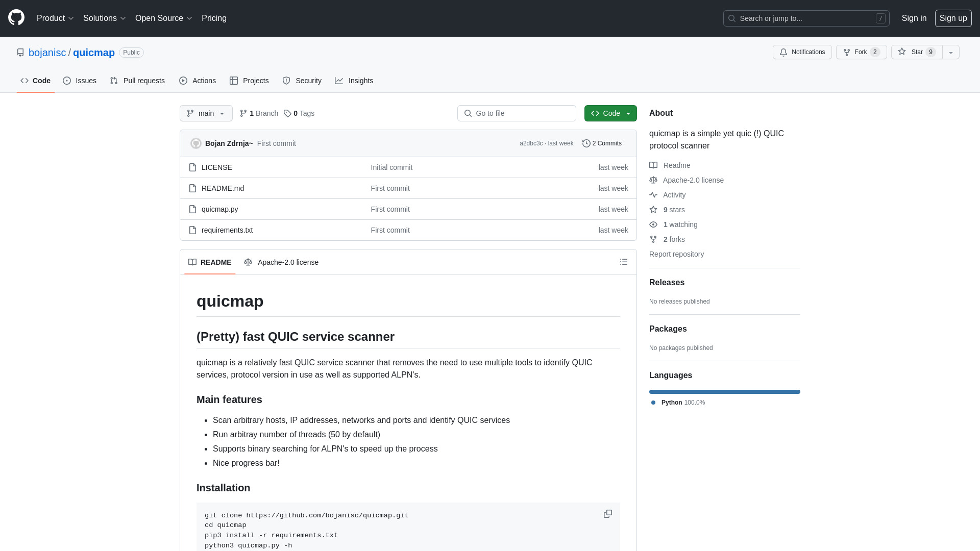
Task: Click the Report repository link
Action: pos(676,254)
